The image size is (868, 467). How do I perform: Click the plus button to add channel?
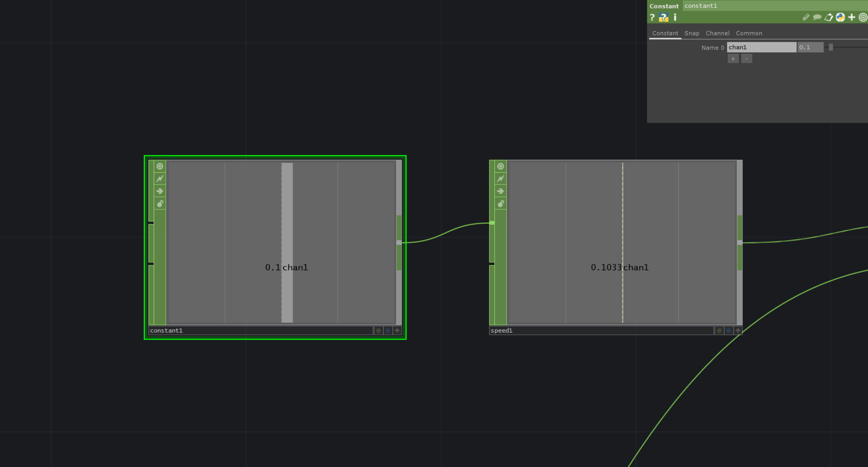(733, 59)
